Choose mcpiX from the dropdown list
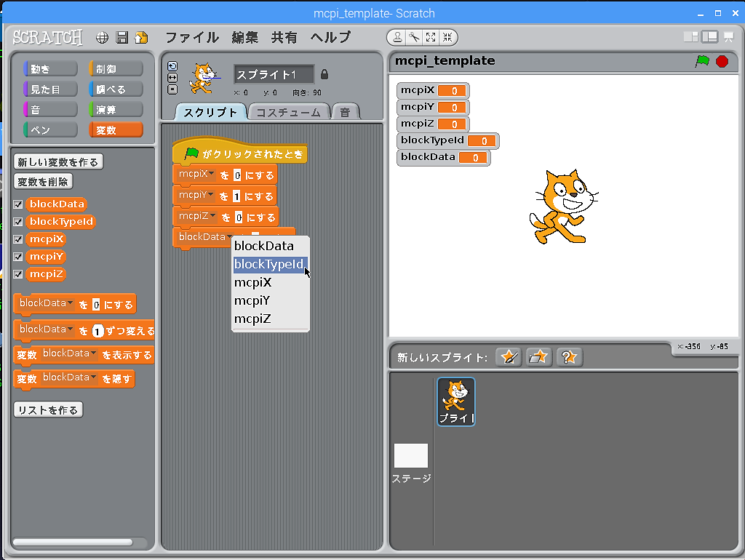Screen dimensions: 745x560 (271, 283)
